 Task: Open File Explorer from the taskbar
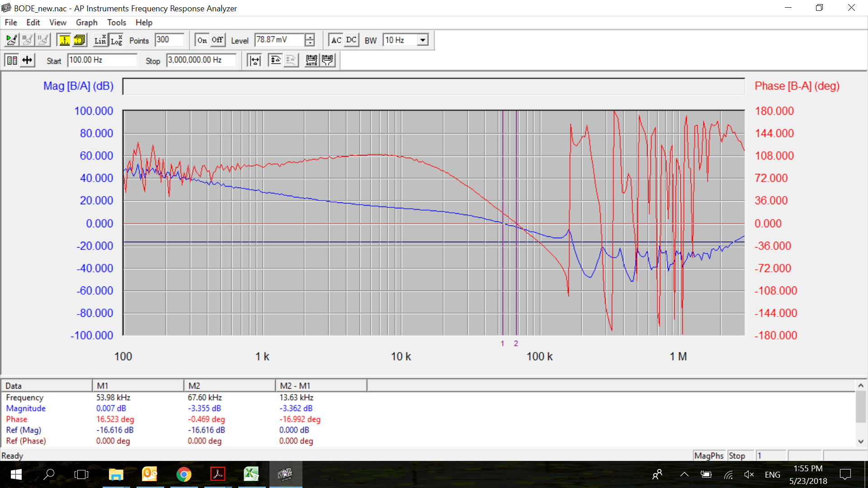click(x=116, y=474)
